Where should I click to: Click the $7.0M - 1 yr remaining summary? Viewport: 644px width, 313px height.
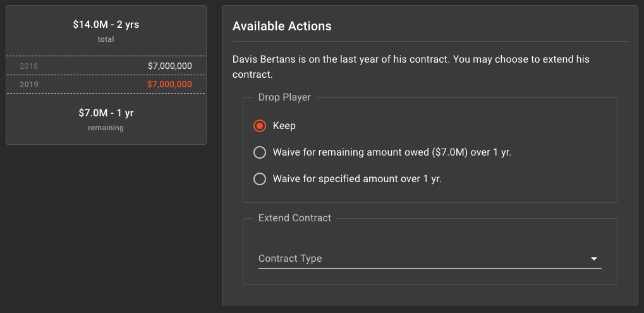pos(106,113)
